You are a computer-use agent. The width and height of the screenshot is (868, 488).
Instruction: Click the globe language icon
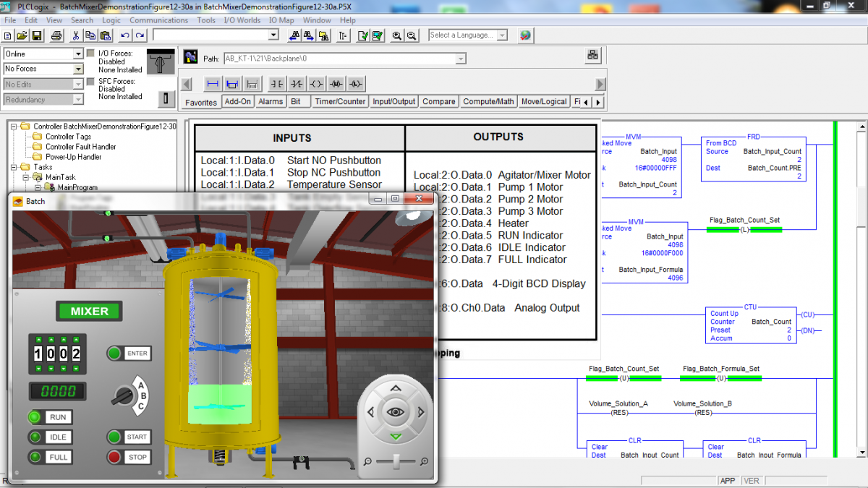tap(525, 35)
